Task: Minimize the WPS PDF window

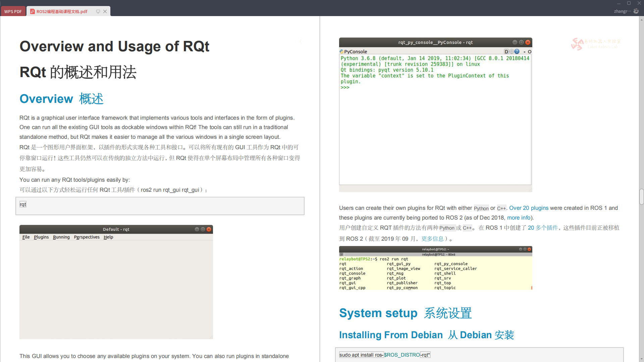Action: click(619, 3)
